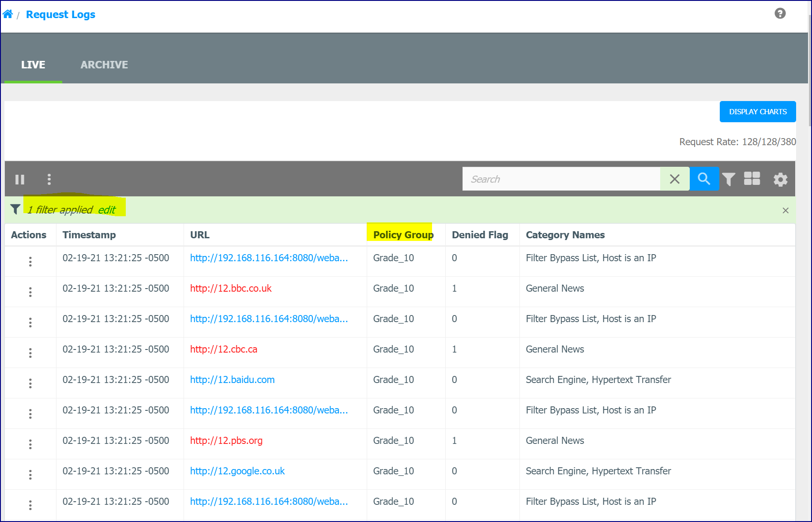Click the '1 filter applied' text
The width and height of the screenshot is (812, 522).
click(x=60, y=210)
